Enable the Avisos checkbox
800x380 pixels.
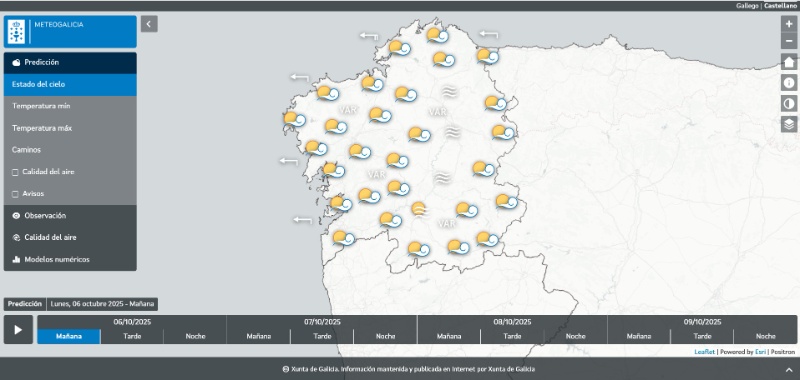15,194
